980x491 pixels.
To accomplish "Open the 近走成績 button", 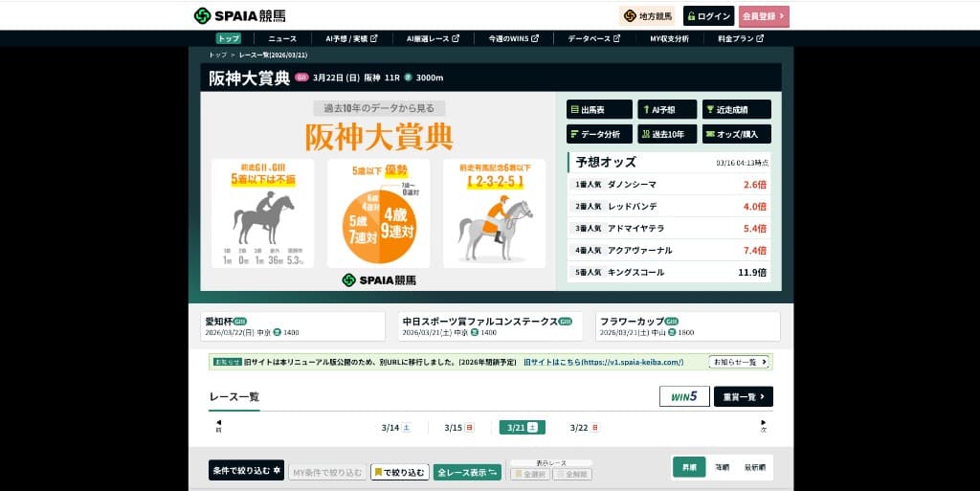I will (736, 109).
